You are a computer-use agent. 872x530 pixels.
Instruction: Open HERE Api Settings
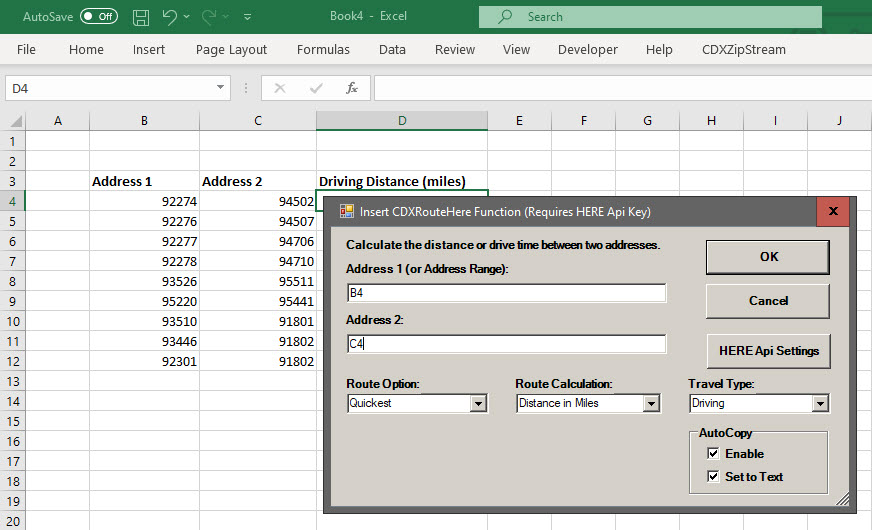click(769, 351)
